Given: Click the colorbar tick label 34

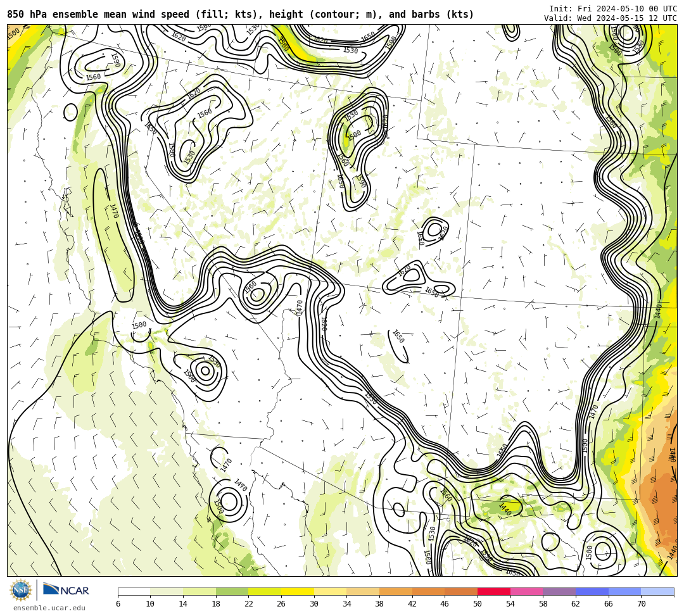Looking at the screenshot, I should point(346,604).
